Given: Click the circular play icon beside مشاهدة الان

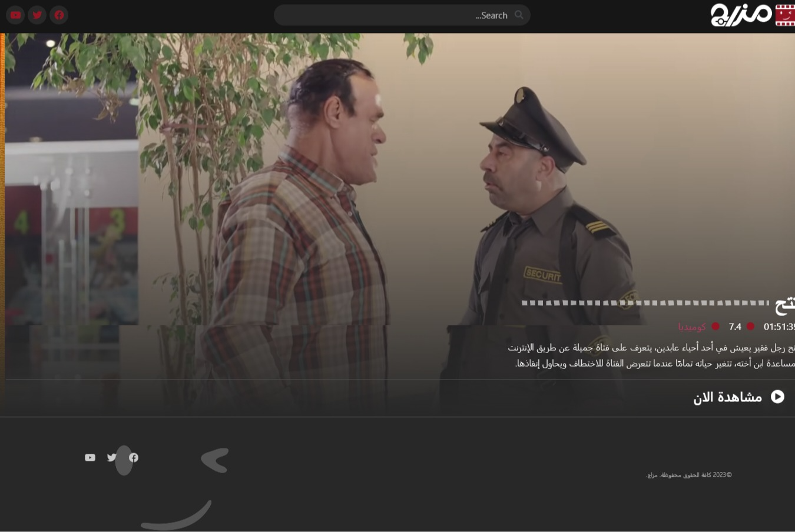Looking at the screenshot, I should (x=777, y=397).
